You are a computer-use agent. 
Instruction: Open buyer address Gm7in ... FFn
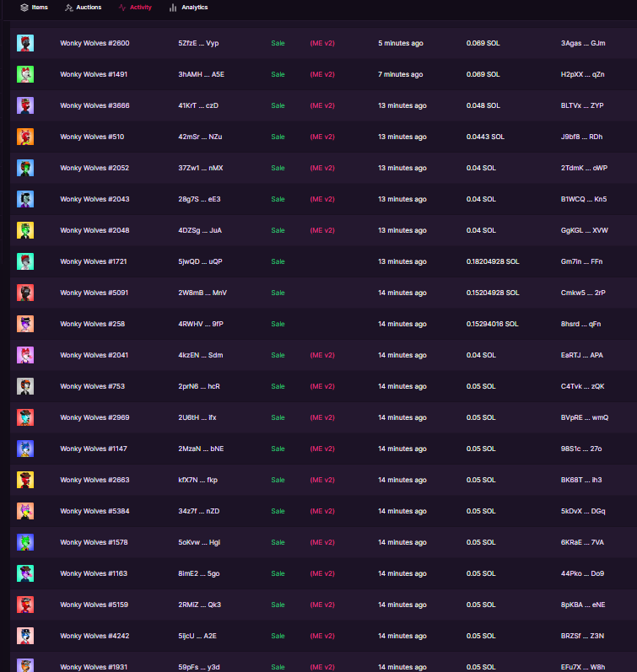click(x=581, y=261)
